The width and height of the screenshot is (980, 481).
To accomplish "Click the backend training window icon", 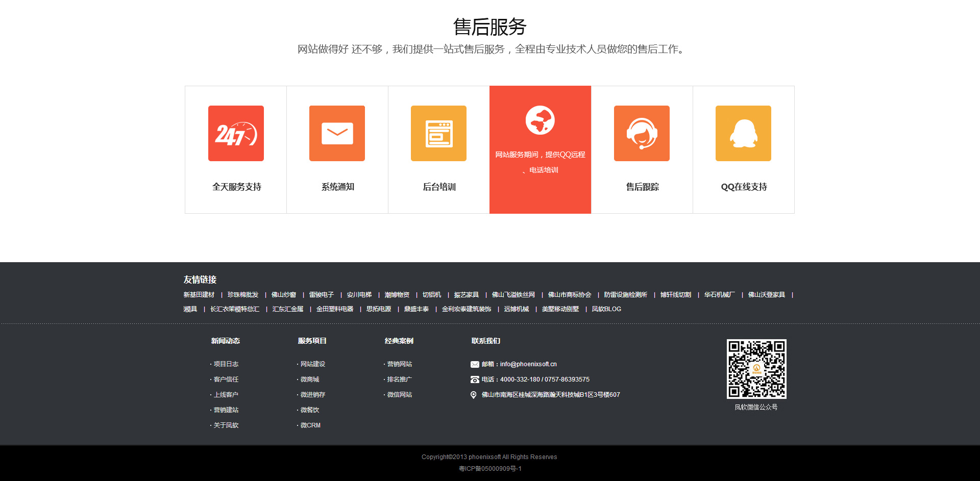I will click(438, 134).
